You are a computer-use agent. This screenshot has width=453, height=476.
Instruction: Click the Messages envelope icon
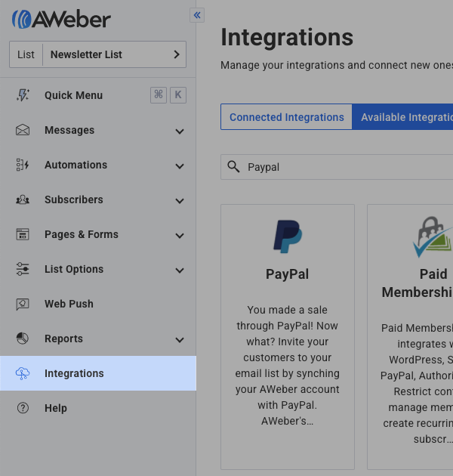pos(23,130)
